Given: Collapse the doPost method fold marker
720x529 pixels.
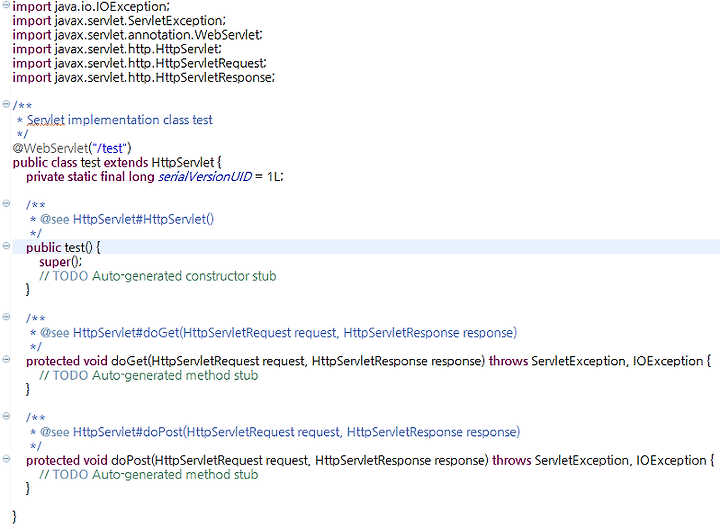Looking at the screenshot, I should (x=6, y=459).
